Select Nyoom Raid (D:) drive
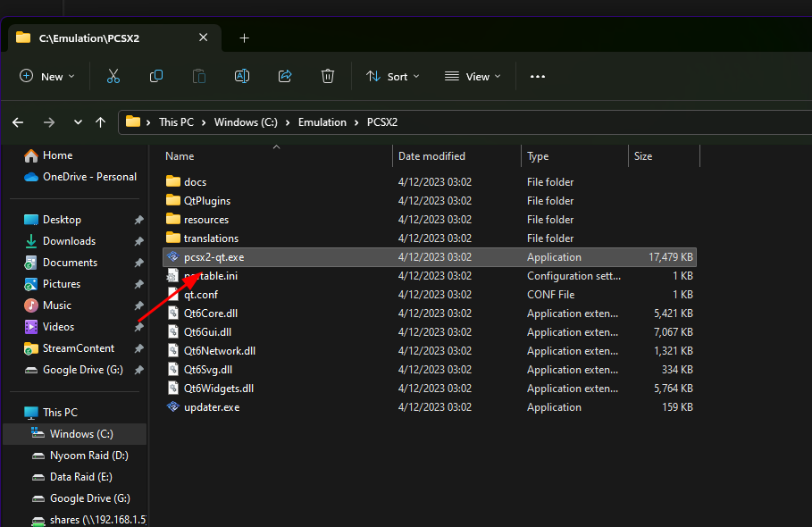This screenshot has width=812, height=527. coord(88,455)
